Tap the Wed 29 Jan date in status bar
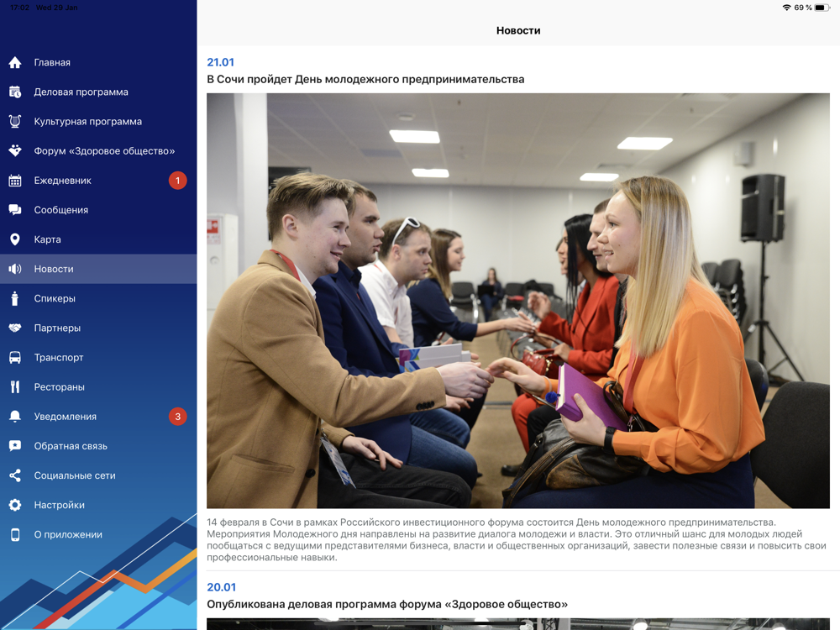Screen dimensions: 840x630 coord(57,8)
